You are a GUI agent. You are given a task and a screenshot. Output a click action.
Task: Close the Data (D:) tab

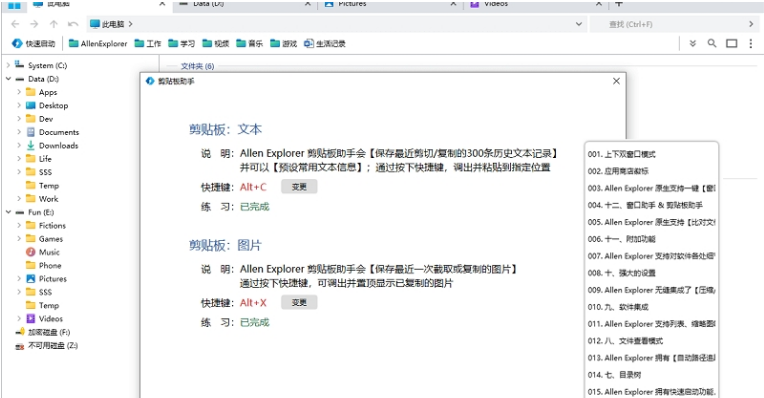pos(308,4)
